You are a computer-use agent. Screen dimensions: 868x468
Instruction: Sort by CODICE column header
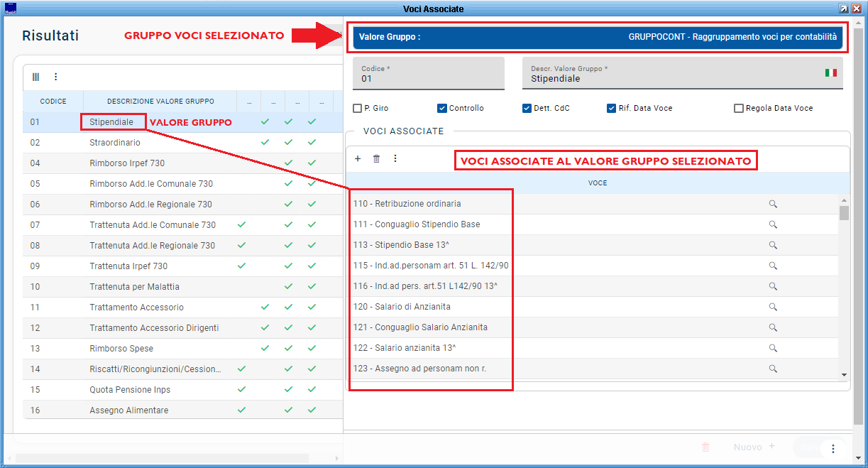(x=53, y=102)
